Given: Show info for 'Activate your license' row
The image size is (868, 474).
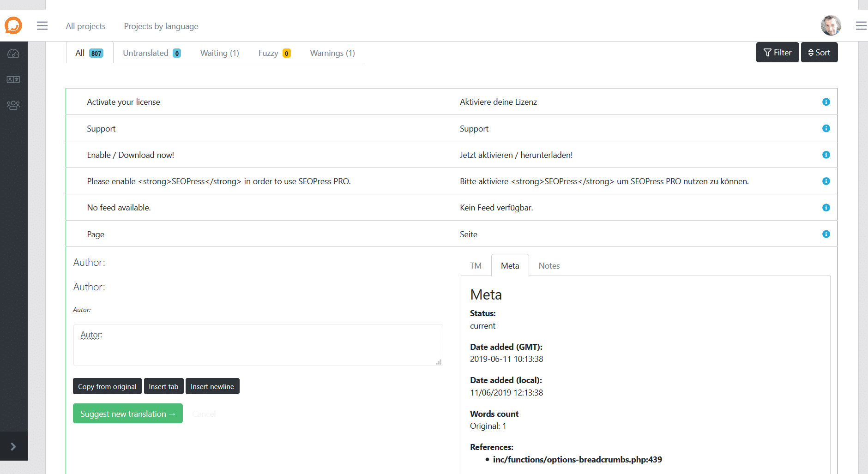Looking at the screenshot, I should tap(826, 102).
